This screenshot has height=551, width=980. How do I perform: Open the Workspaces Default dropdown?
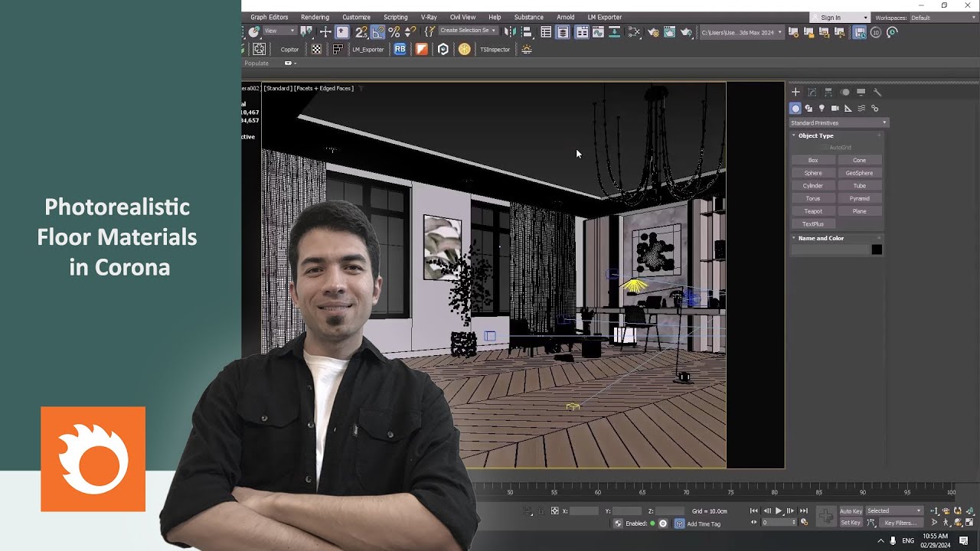942,18
